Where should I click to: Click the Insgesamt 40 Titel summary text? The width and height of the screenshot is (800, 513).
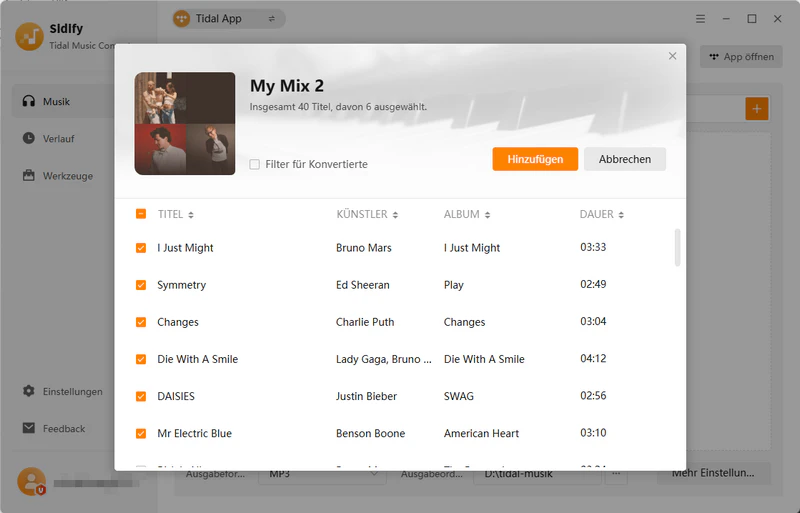338,107
